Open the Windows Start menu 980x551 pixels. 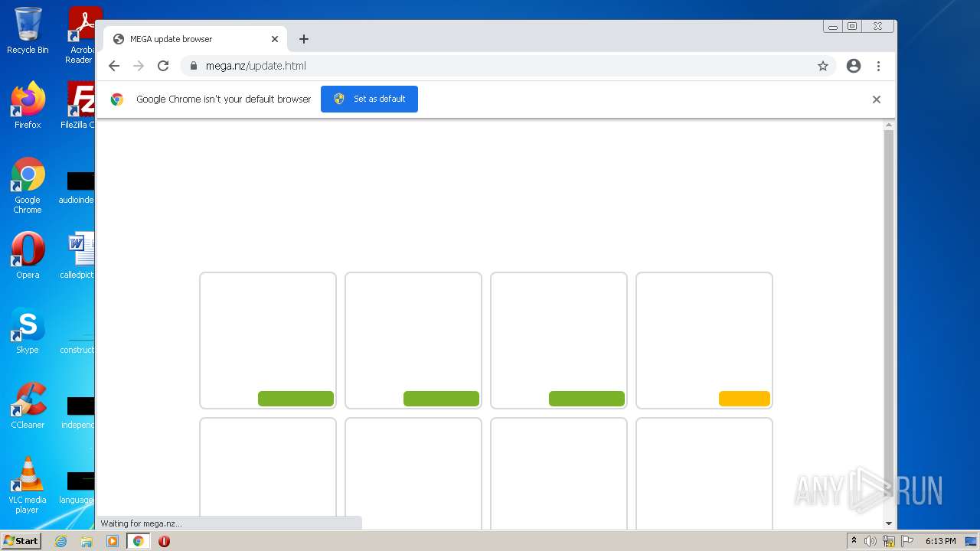[x=21, y=541]
